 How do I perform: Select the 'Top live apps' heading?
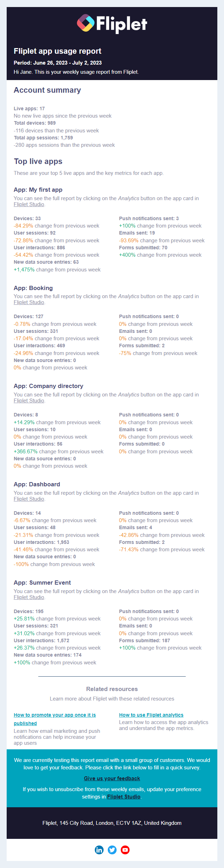point(38,162)
